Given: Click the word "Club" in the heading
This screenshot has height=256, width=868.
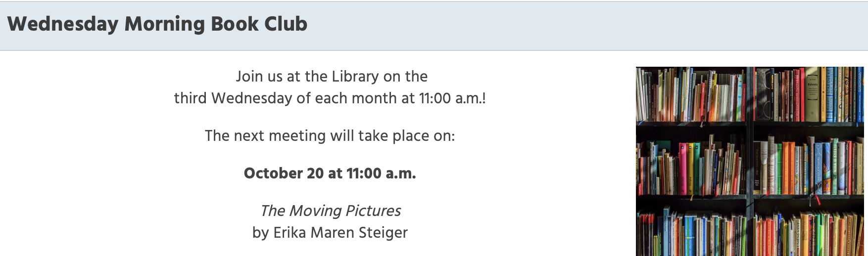Looking at the screenshot, I should 286,24.
